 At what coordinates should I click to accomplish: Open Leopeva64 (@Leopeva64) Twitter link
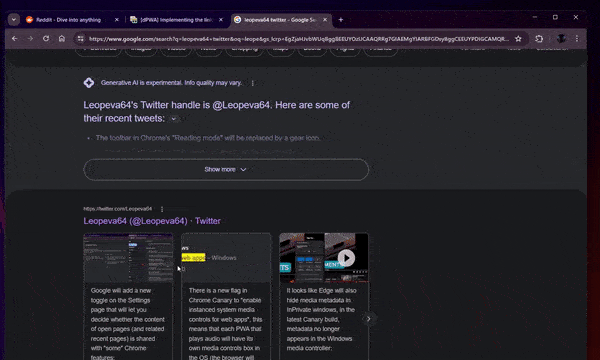pos(152,221)
